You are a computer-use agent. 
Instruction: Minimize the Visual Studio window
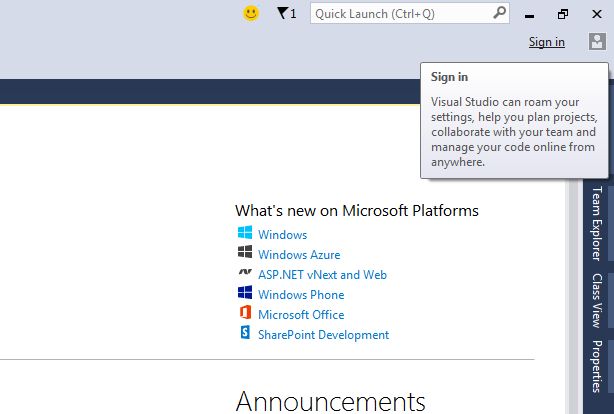click(529, 14)
